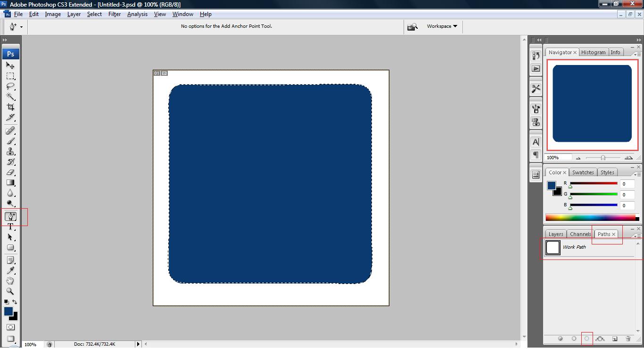The image size is (644, 349).
Task: Select the Magic Wand tool
Action: point(10,97)
